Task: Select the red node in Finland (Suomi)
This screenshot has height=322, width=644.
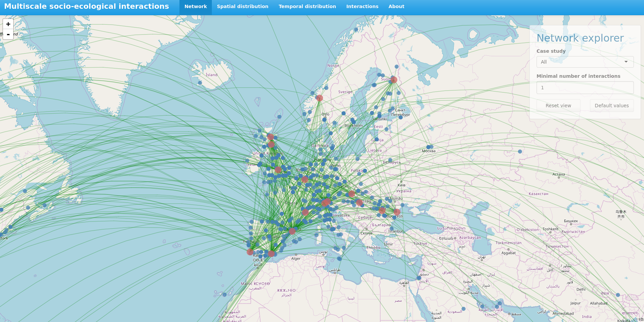Action: [x=394, y=80]
